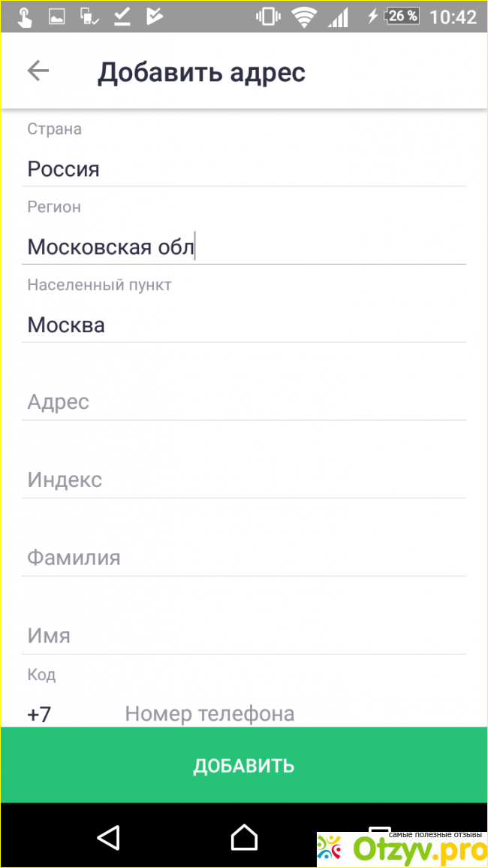The height and width of the screenshot is (868, 488).
Task: Tap the vibrate mode status icon
Action: click(x=268, y=17)
